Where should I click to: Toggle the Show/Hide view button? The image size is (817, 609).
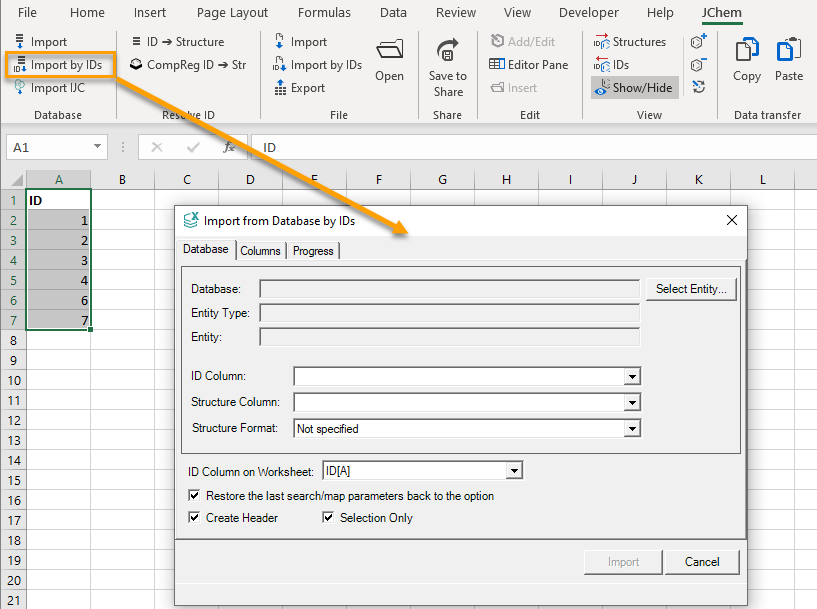click(x=634, y=88)
